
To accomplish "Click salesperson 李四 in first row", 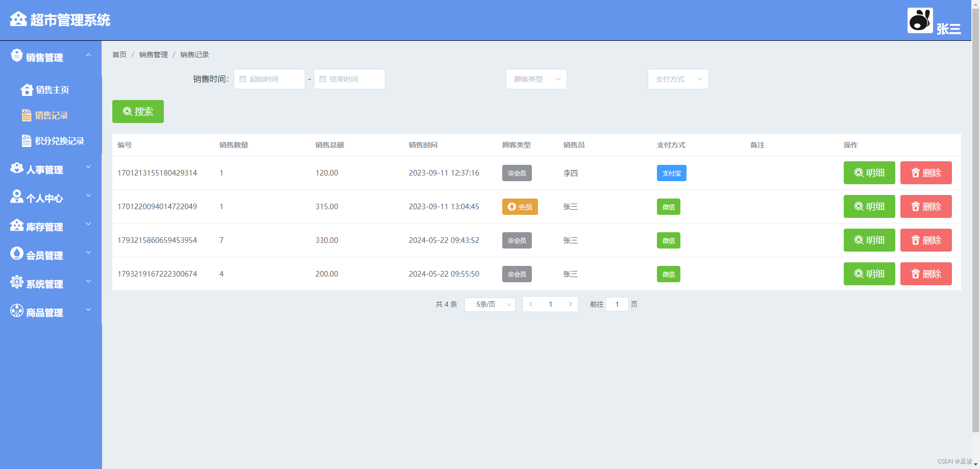I will (x=571, y=173).
